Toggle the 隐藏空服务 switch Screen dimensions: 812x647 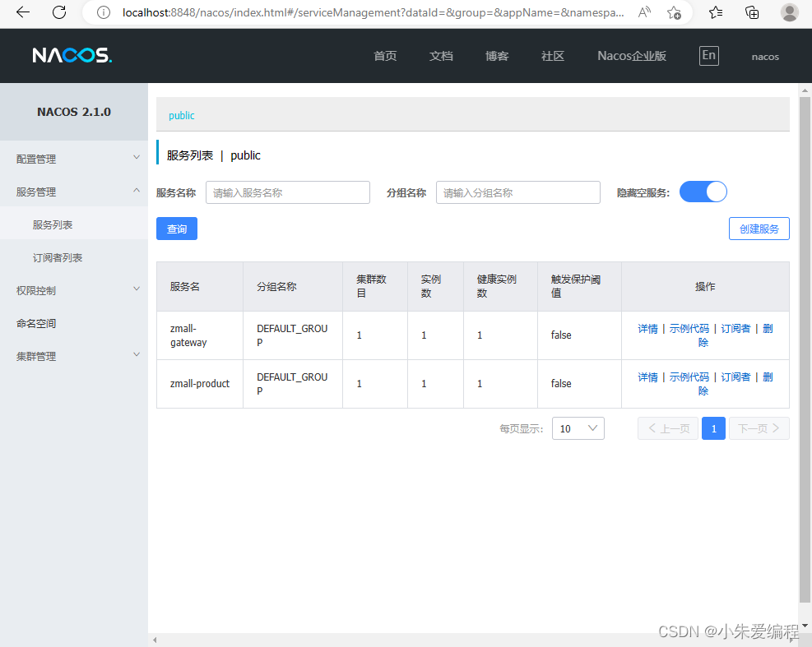703,192
